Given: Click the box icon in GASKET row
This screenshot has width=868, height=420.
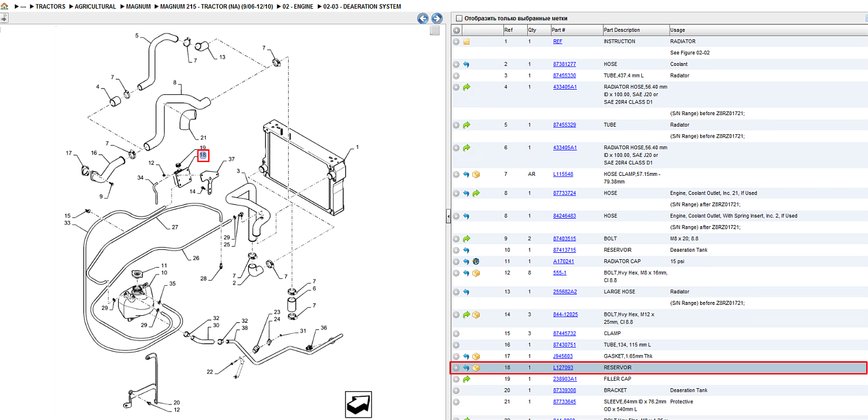Looking at the screenshot, I should click(476, 356).
